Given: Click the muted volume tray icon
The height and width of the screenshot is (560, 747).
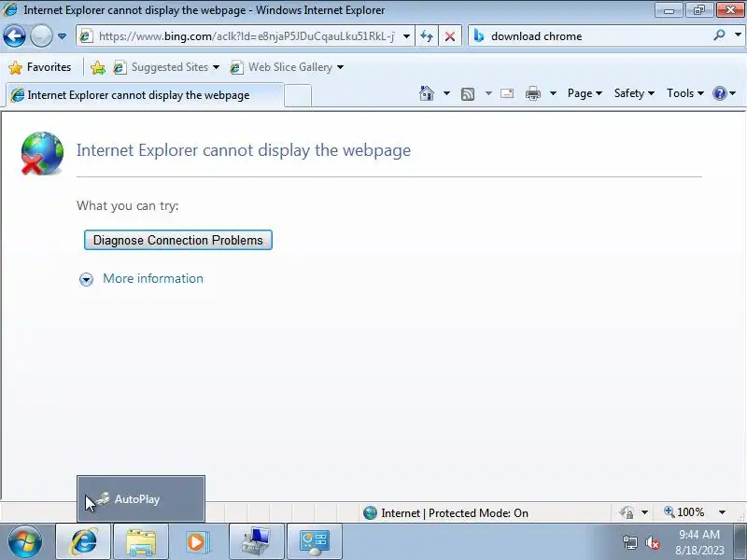Looking at the screenshot, I should [x=652, y=542].
